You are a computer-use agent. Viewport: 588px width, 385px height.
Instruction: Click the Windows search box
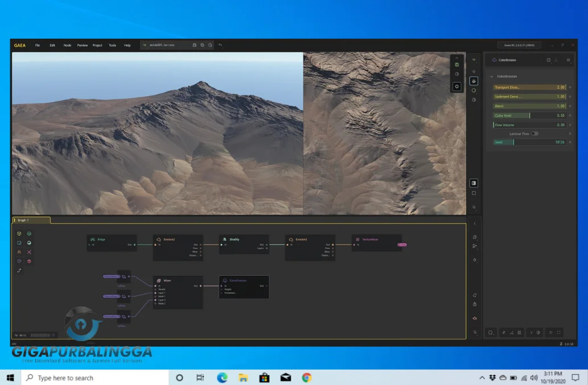pyautogui.click(x=95, y=378)
